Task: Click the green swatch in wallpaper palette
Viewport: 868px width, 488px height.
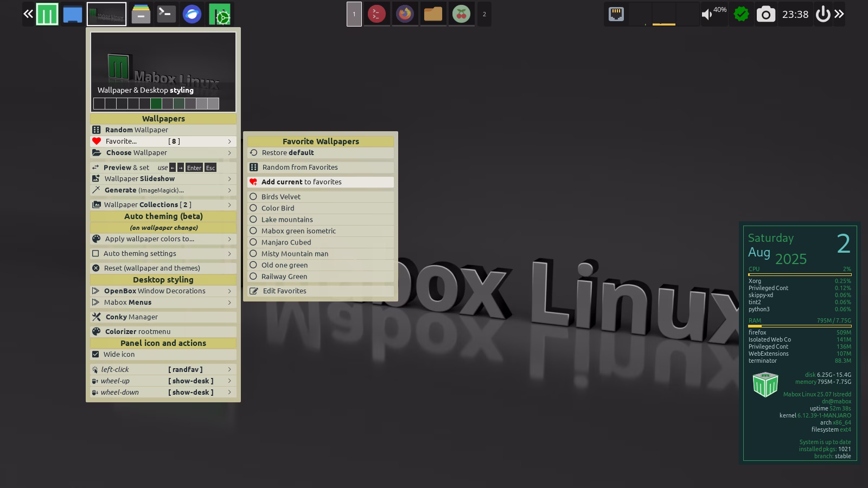Action: [x=156, y=104]
